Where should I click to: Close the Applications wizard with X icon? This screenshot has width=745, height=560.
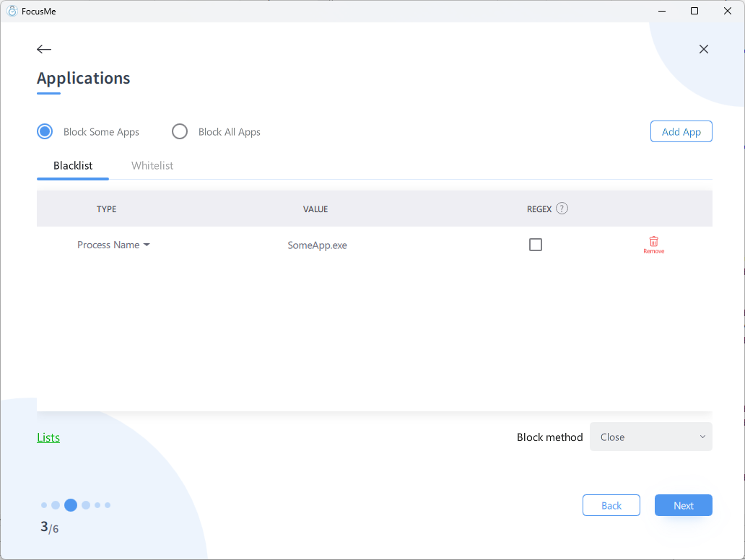(x=704, y=49)
